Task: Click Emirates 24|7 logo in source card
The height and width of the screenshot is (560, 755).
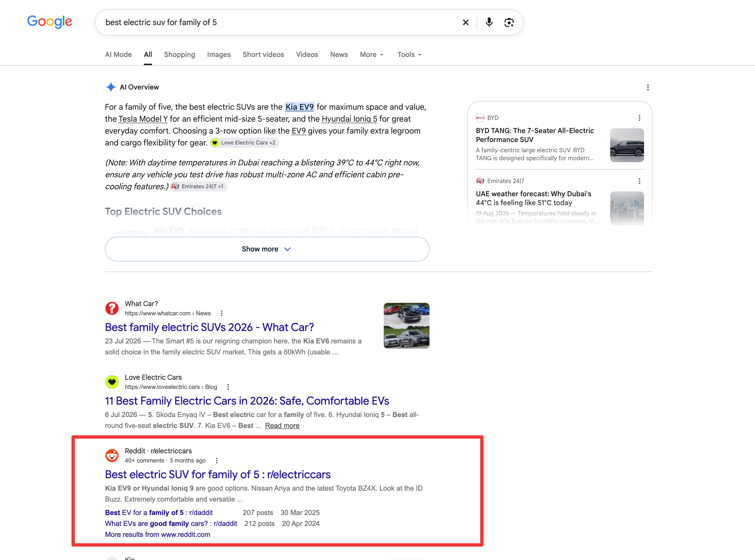Action: click(480, 181)
